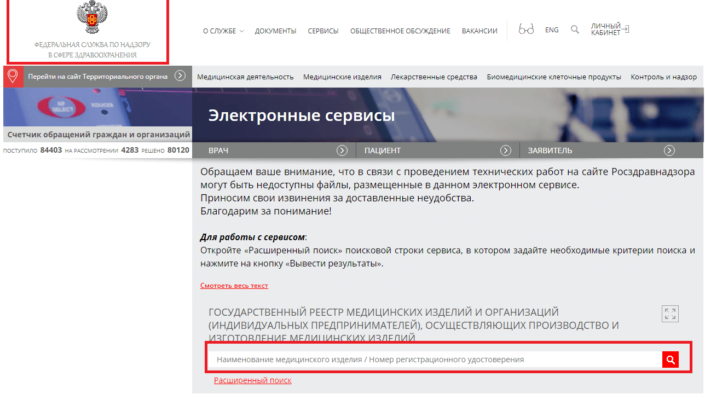Expand the ЗАЯВИТЕЛЬ section arrow
This screenshot has height=400, width=705.
(669, 150)
